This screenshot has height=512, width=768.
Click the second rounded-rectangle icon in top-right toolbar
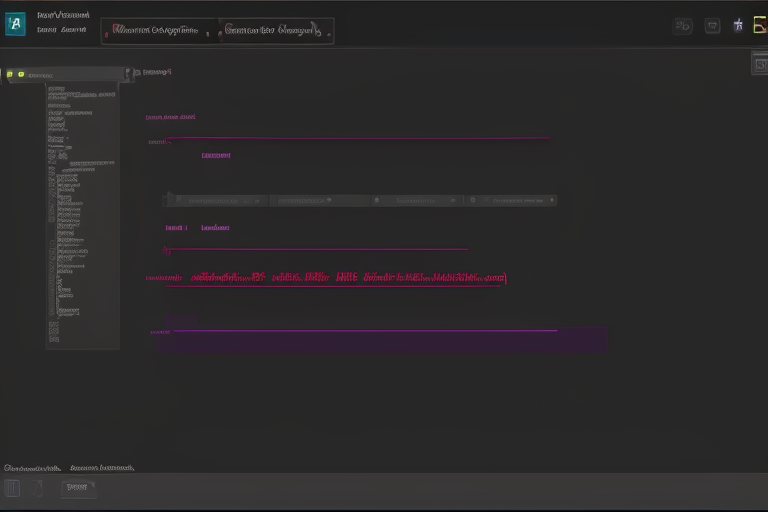[x=712, y=26]
